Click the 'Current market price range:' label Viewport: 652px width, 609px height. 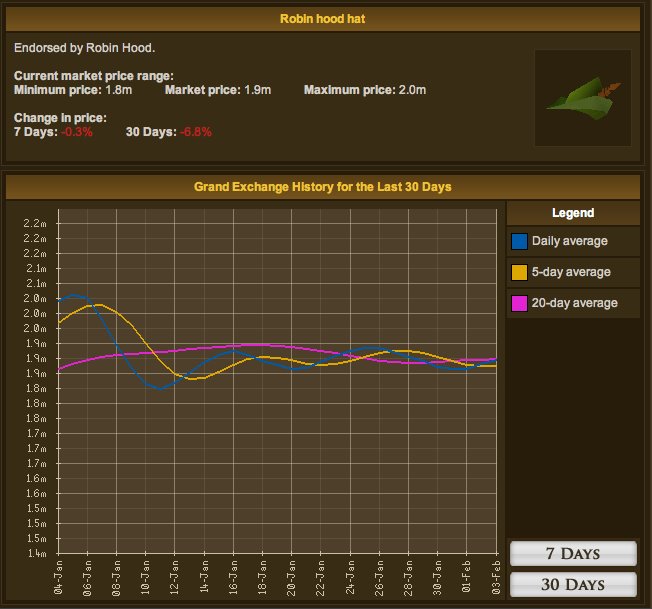pyautogui.click(x=94, y=76)
